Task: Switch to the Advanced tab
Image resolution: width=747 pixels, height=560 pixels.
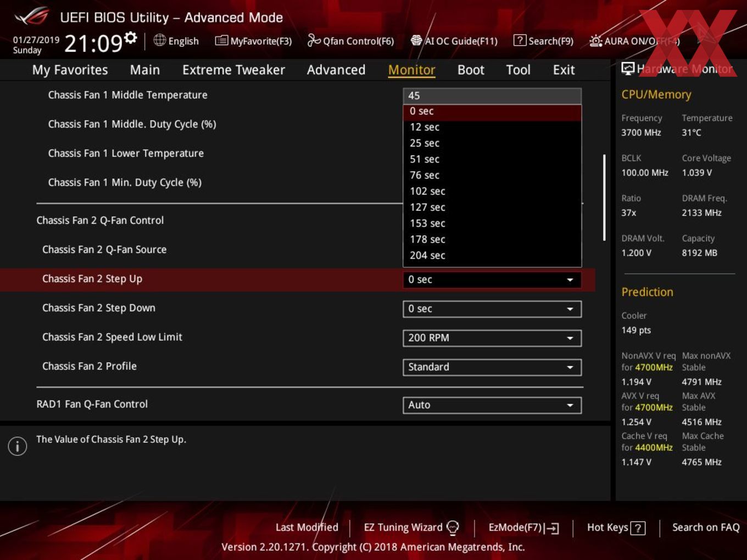Action: pyautogui.click(x=336, y=70)
